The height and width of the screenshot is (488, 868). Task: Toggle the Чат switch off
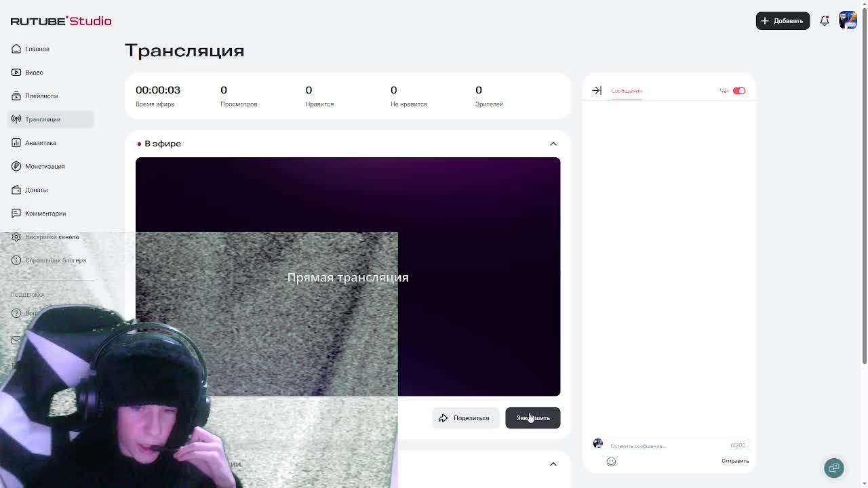click(x=739, y=91)
